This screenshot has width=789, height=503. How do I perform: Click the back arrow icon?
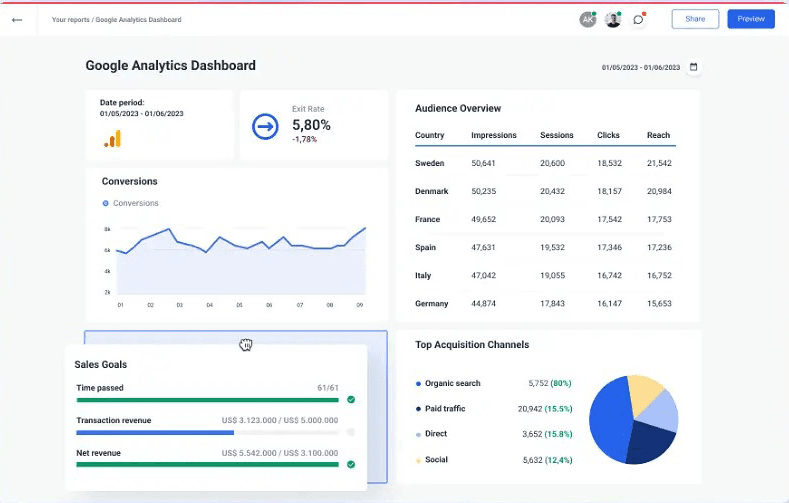17,19
